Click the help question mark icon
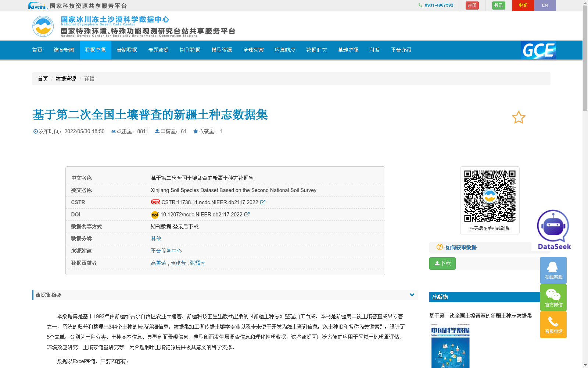The width and height of the screenshot is (588, 368). pyautogui.click(x=440, y=247)
